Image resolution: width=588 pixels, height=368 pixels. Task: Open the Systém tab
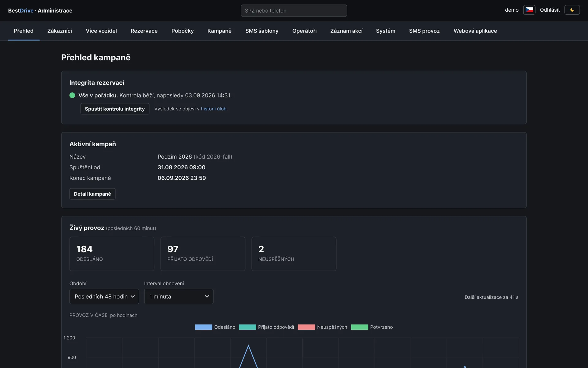click(x=386, y=31)
